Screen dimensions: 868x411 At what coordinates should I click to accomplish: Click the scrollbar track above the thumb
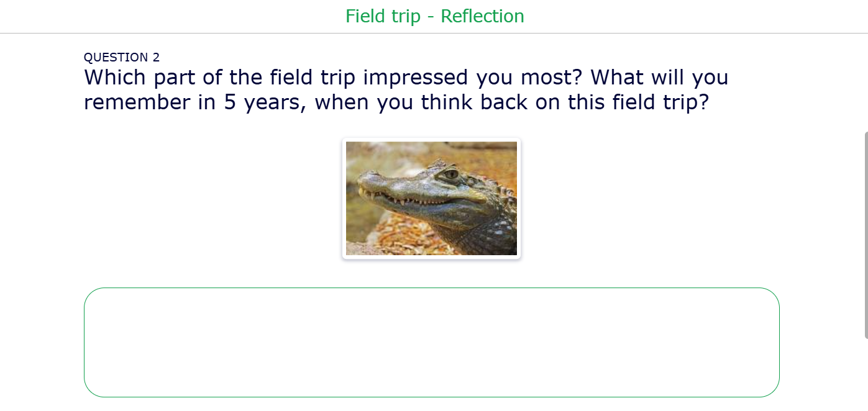[x=866, y=81]
